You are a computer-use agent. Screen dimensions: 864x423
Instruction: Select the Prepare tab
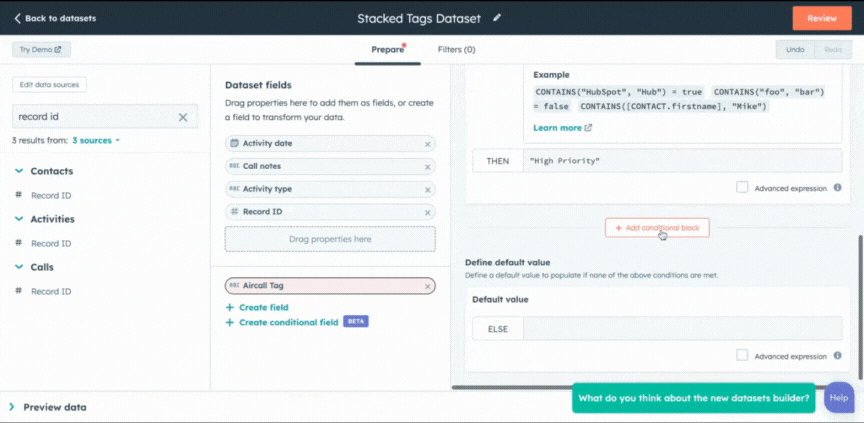(387, 49)
